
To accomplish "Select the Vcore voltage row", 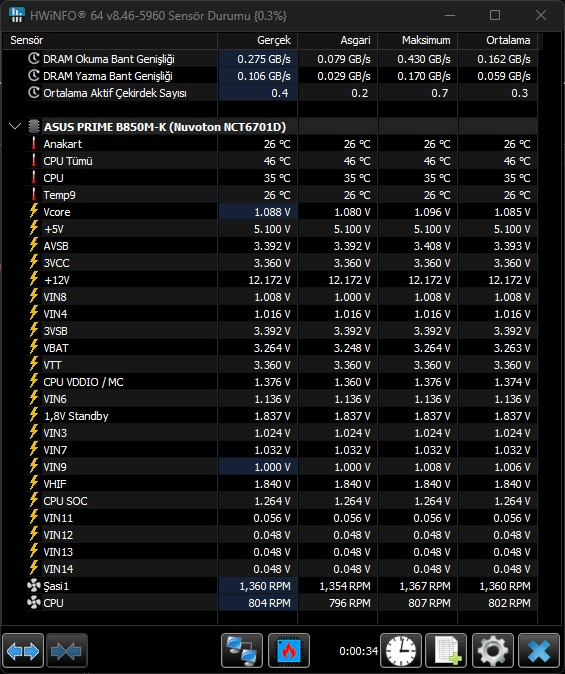I will (x=270, y=212).
